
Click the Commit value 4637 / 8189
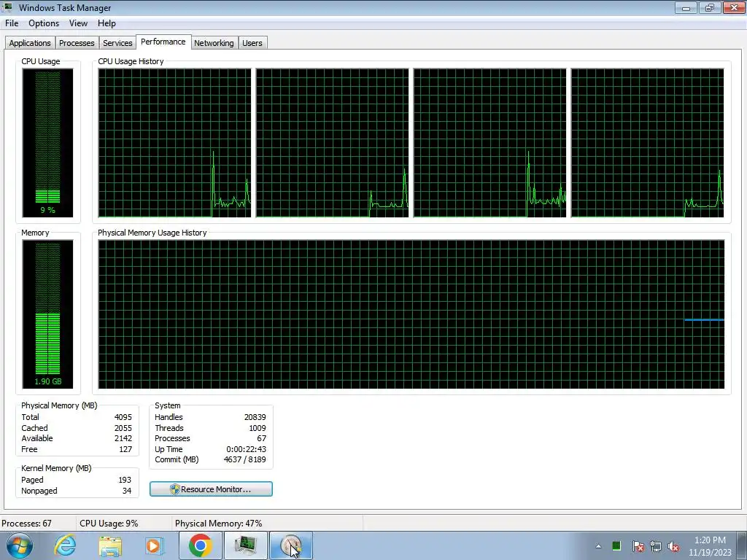pyautogui.click(x=245, y=459)
